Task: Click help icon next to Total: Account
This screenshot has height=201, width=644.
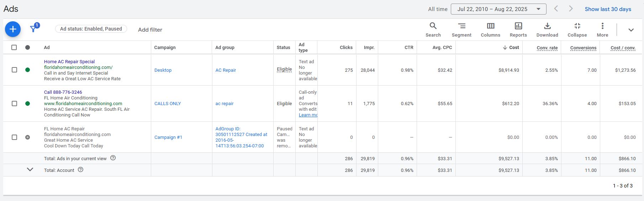Action: pos(81,170)
